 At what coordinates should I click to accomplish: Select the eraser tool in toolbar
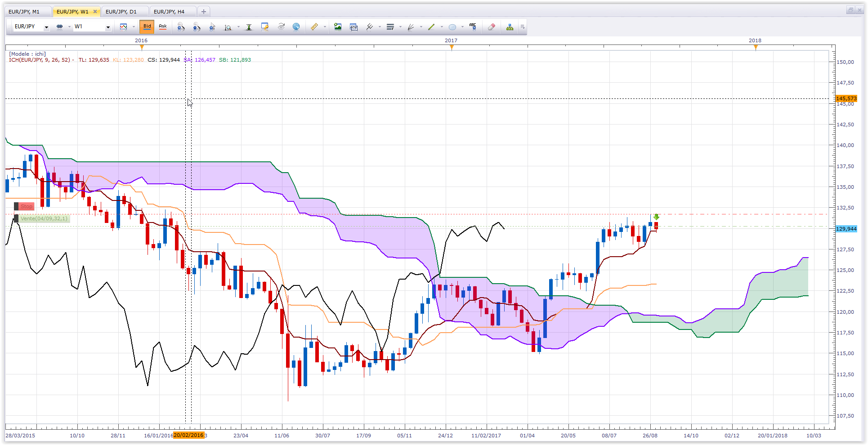click(491, 27)
